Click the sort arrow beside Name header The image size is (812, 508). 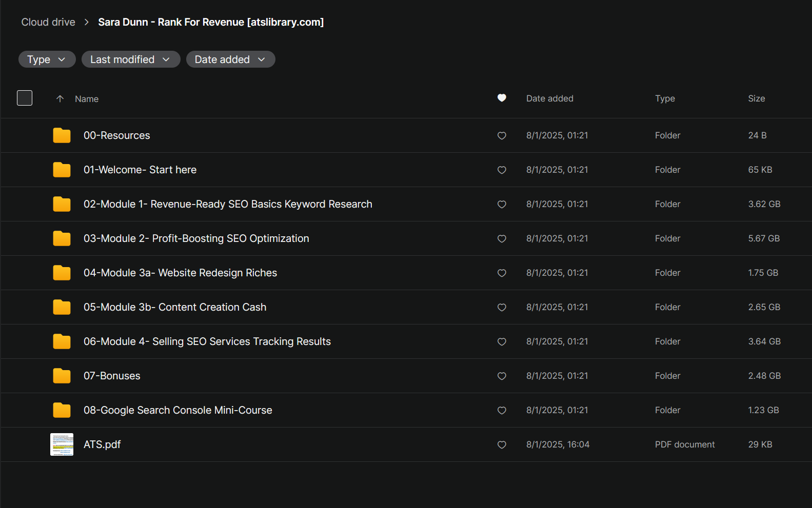(x=60, y=99)
